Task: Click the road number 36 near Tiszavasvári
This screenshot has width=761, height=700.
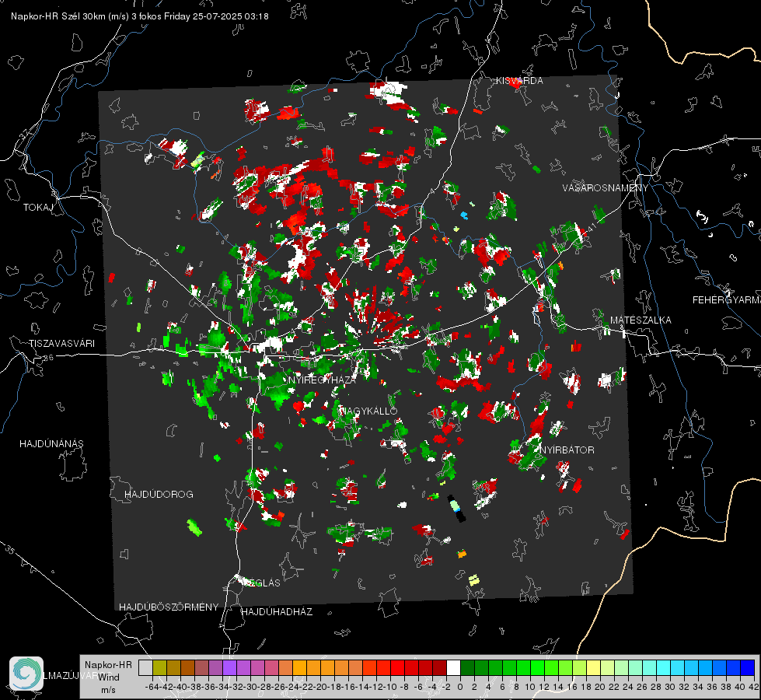Action: 48,358
